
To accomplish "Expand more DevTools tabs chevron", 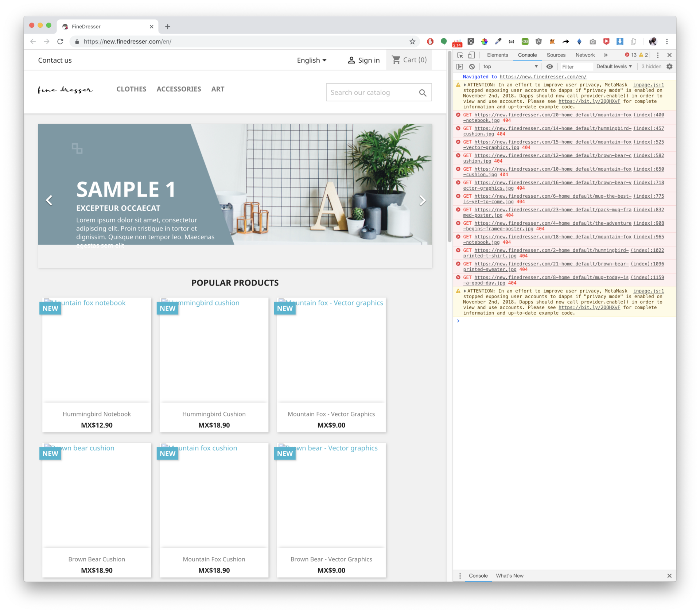I will coord(606,55).
